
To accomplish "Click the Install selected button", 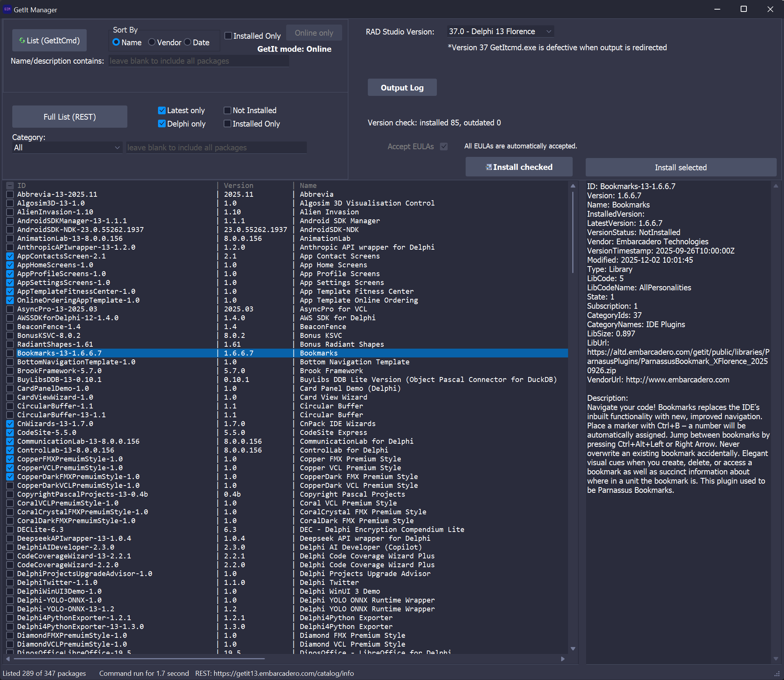I will click(x=681, y=168).
